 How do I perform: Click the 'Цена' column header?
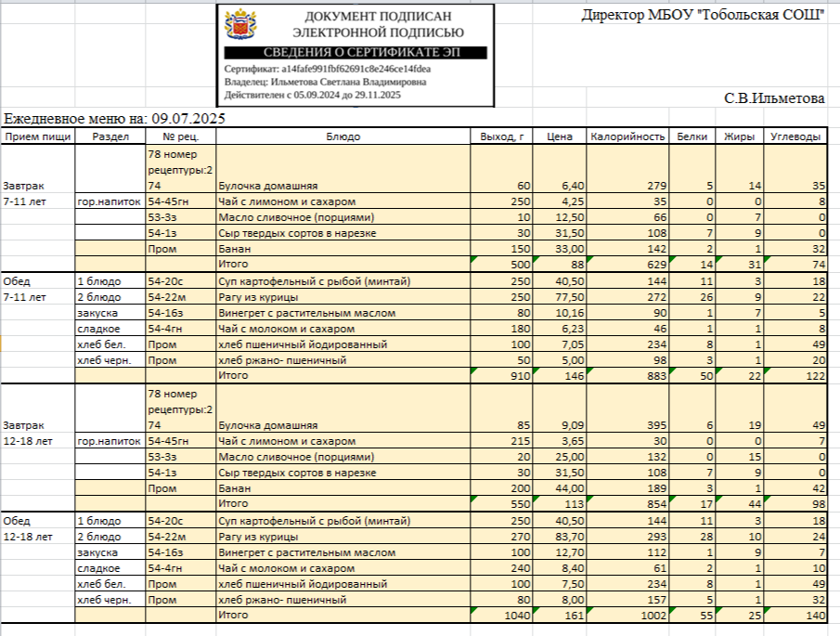(560, 136)
